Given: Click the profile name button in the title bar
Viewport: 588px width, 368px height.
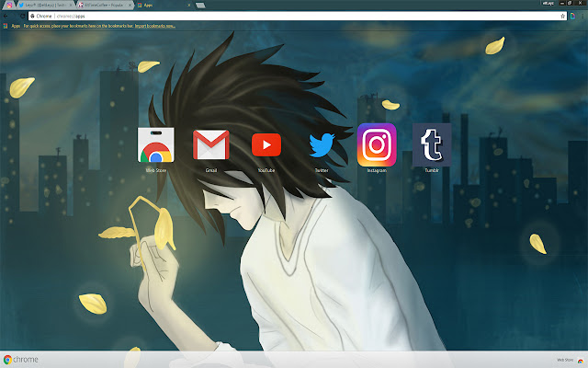Looking at the screenshot, I should [548, 3].
